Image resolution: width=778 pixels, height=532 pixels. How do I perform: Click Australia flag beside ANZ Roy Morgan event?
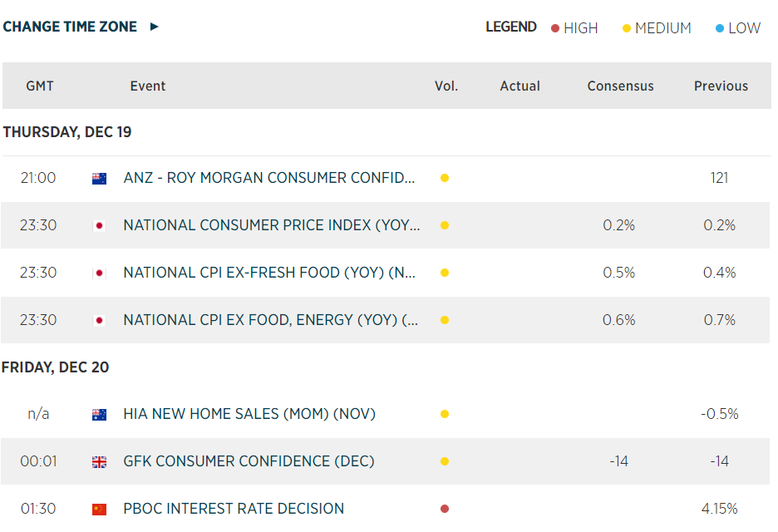tap(99, 178)
